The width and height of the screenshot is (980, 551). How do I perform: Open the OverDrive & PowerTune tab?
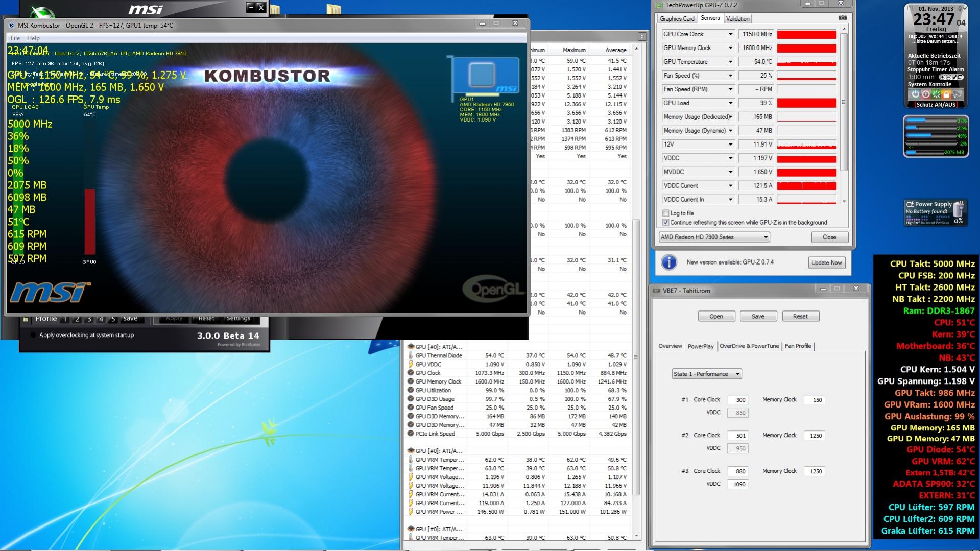coord(749,346)
